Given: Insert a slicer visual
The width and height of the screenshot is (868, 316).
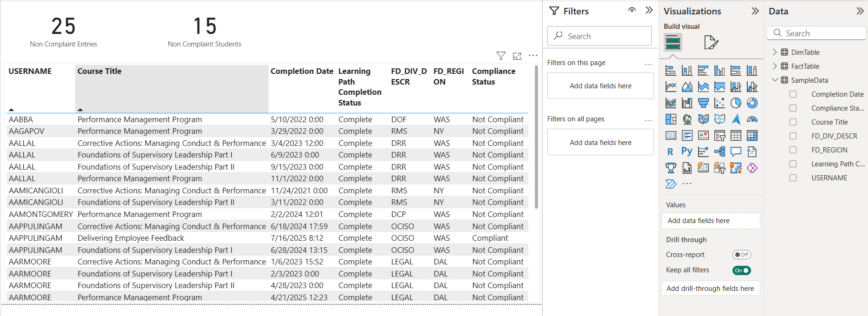Looking at the screenshot, I should click(x=719, y=136).
